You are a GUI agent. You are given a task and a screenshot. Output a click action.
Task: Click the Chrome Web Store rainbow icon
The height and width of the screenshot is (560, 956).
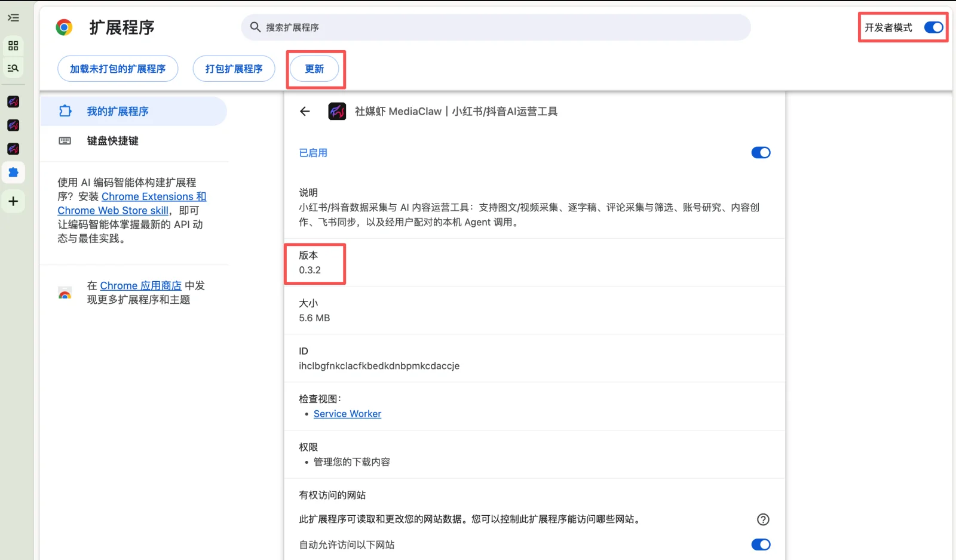pyautogui.click(x=65, y=293)
